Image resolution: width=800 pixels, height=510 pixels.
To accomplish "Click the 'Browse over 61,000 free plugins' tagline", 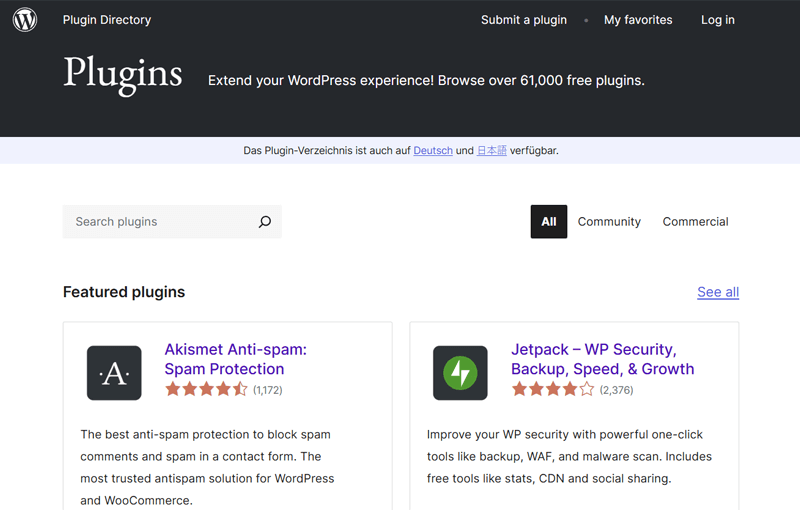I will pyautogui.click(x=426, y=81).
